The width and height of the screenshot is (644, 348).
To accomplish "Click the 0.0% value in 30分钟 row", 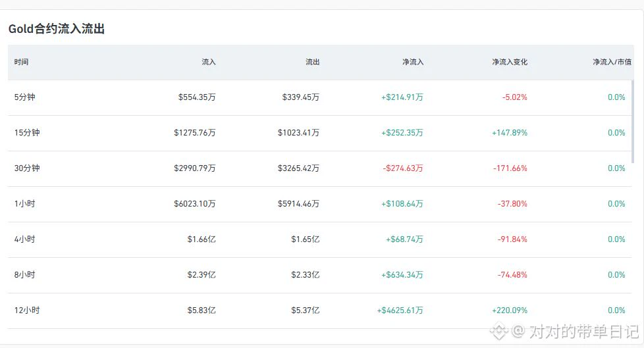I will [616, 168].
